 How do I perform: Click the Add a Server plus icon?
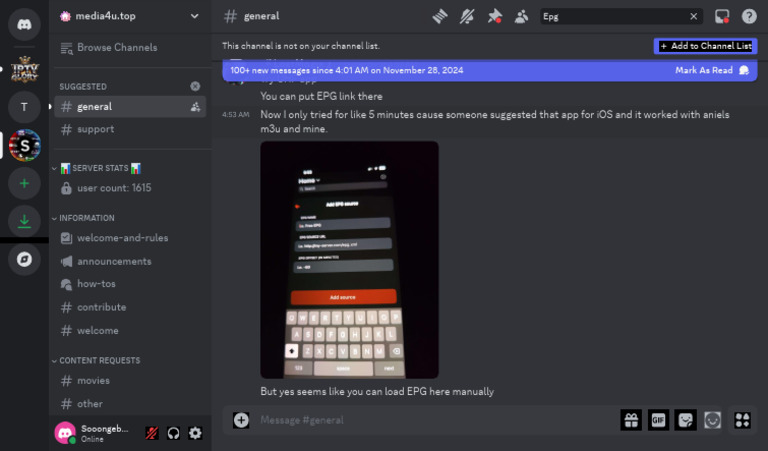coord(24,183)
